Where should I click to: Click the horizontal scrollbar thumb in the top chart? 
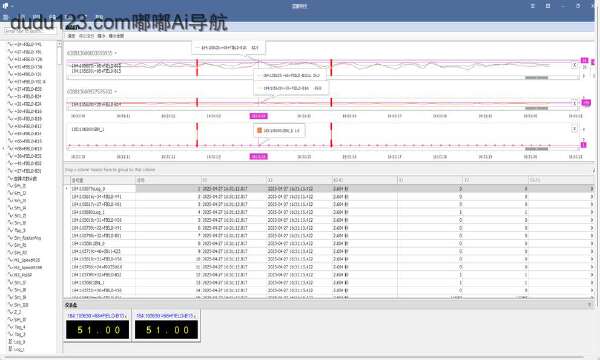coord(536,78)
